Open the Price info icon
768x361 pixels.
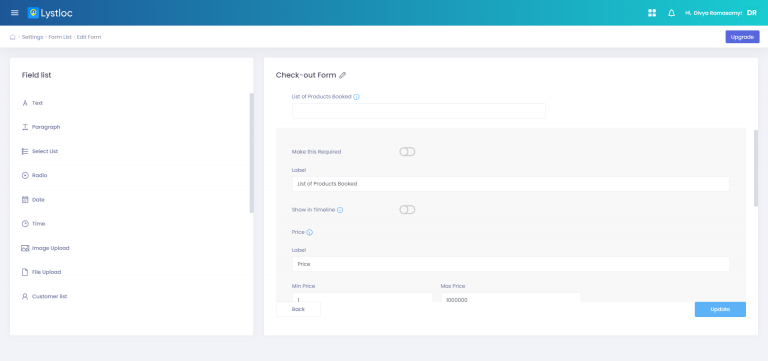click(310, 233)
